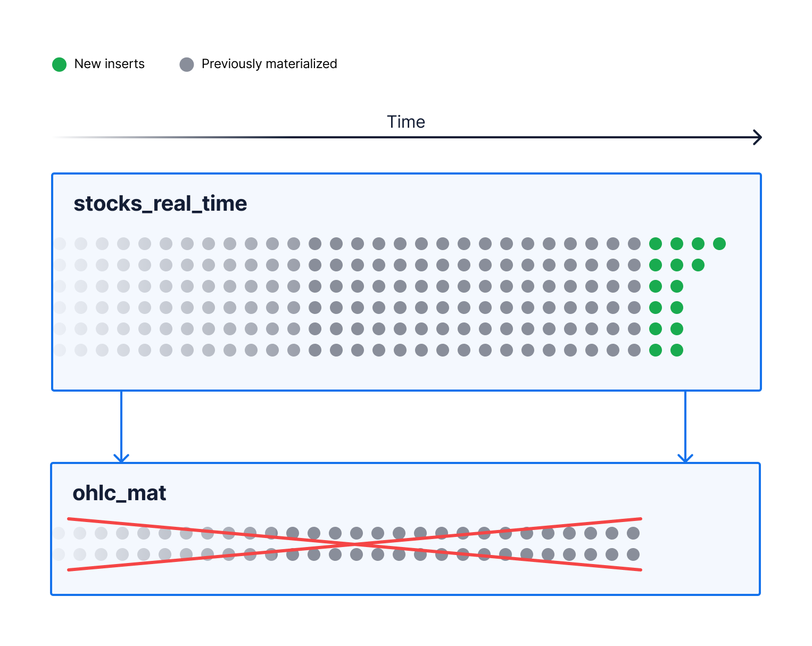Click the right downward arrowhead into ohlc_mat
812x646 pixels.
[685, 458]
